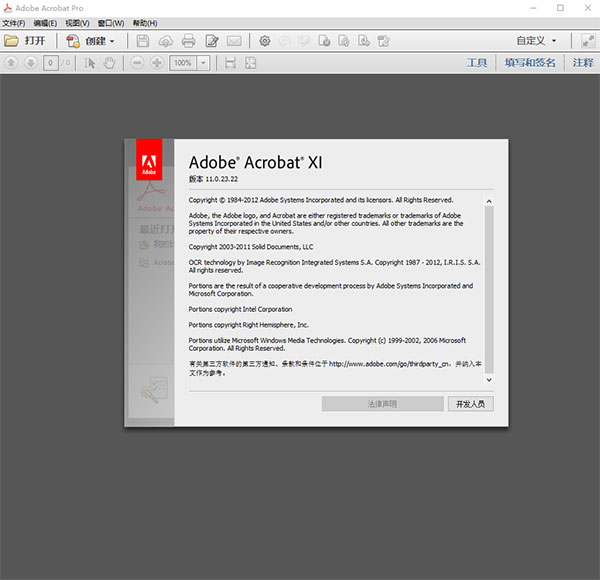Viewport: 600px width, 580px height.
Task: Click the credits scrollbar down arrow
Action: pyautogui.click(x=489, y=380)
